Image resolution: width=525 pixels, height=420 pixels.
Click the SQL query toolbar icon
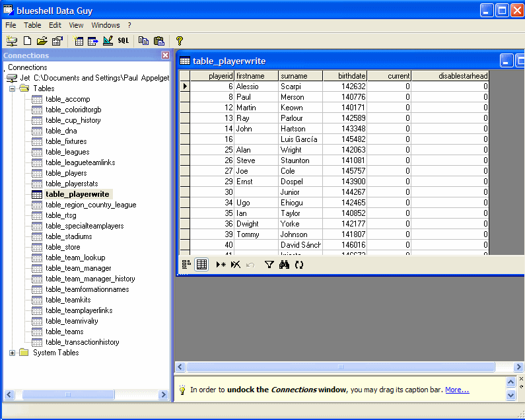(123, 41)
